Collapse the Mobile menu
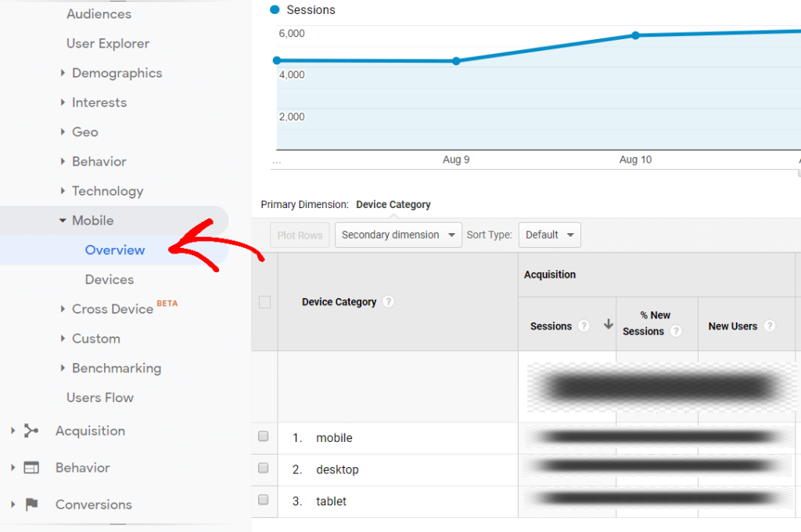801x532 pixels. 63,221
